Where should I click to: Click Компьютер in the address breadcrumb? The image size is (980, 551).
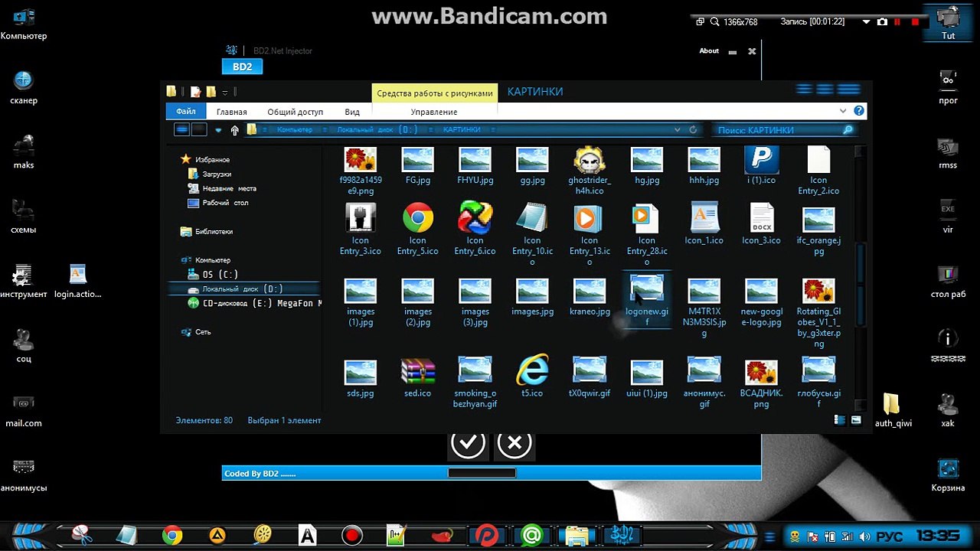click(x=295, y=130)
